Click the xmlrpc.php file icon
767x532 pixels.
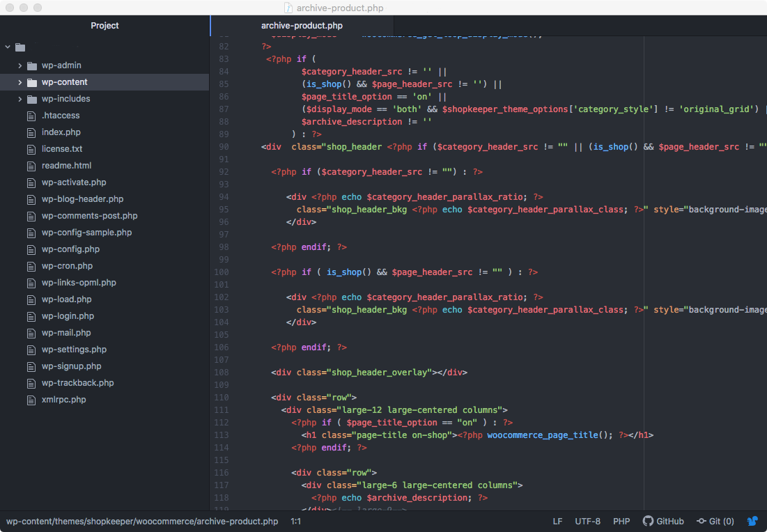point(31,400)
